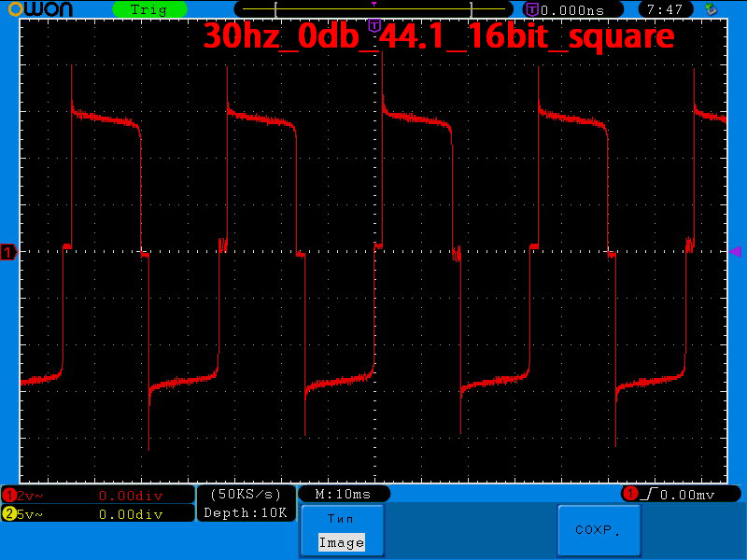The width and height of the screenshot is (747, 560).
Task: Select the yellow channel 2 badge
Action: click(9, 514)
